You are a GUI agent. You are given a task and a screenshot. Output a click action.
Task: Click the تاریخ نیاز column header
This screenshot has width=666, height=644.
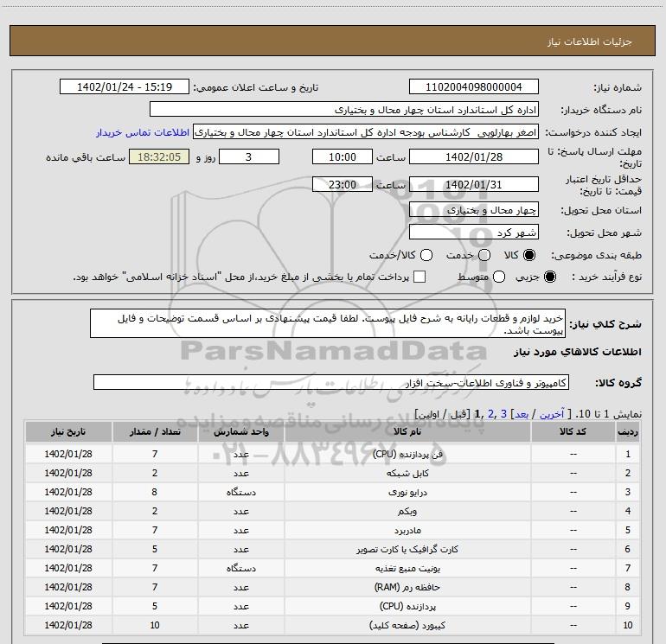(68, 431)
